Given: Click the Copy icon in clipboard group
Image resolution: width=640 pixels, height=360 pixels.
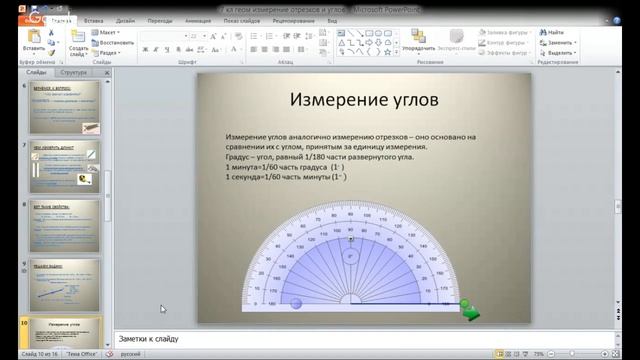Looking at the screenshot, I should pos(51,42).
